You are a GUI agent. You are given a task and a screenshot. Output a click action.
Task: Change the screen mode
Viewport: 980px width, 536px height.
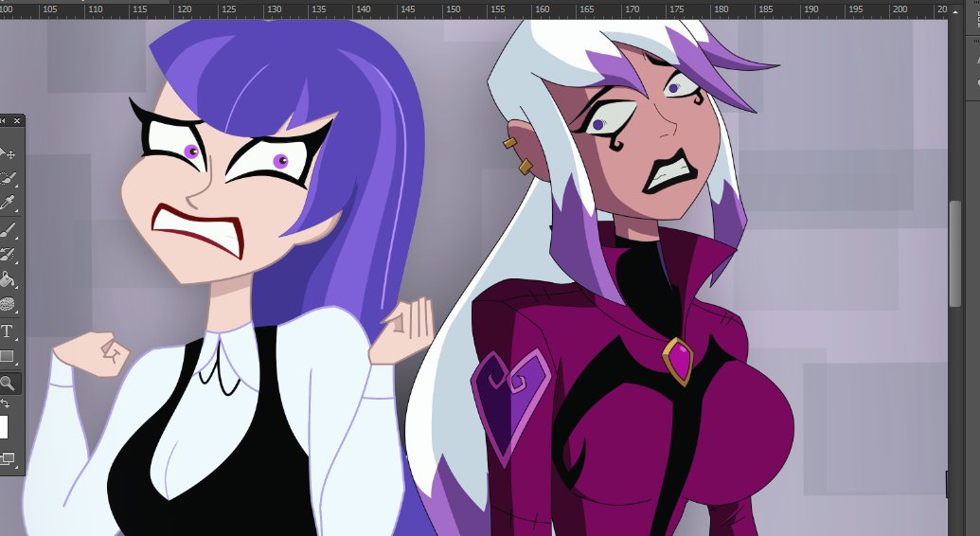pos(8,459)
